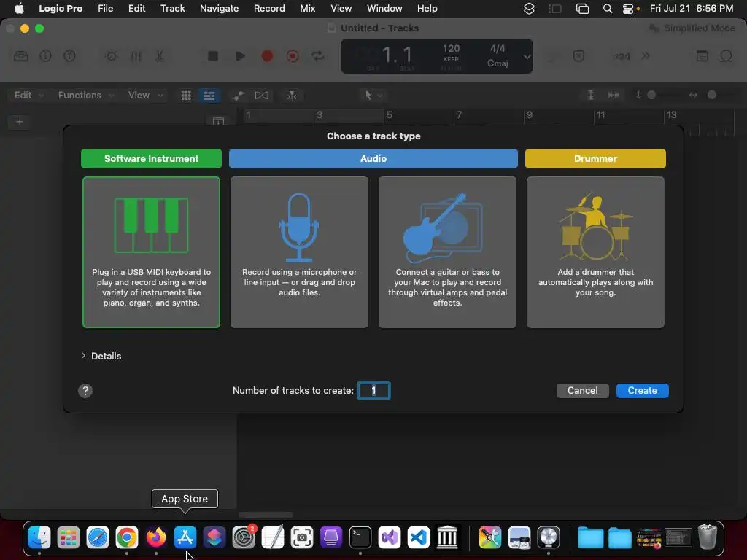747x560 pixels.
Task: Click the vertical auto zoom icon
Action: pyautogui.click(x=591, y=96)
